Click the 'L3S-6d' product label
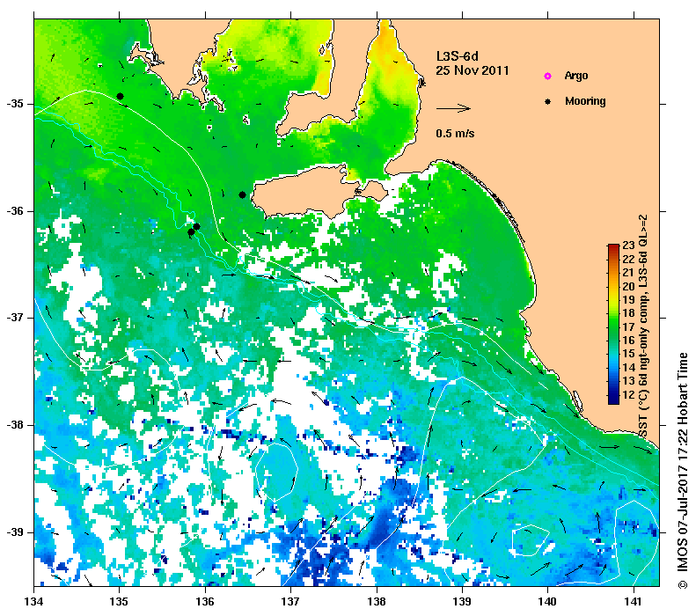 pyautogui.click(x=458, y=56)
